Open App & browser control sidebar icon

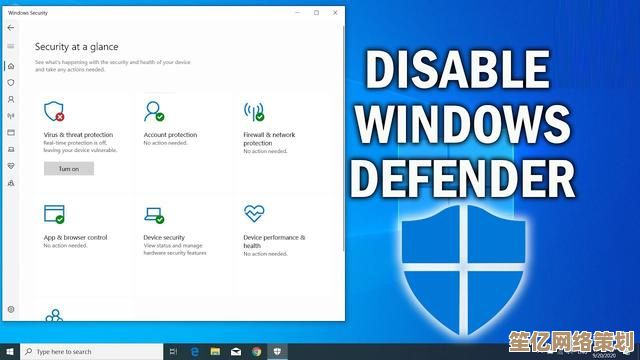(11, 133)
